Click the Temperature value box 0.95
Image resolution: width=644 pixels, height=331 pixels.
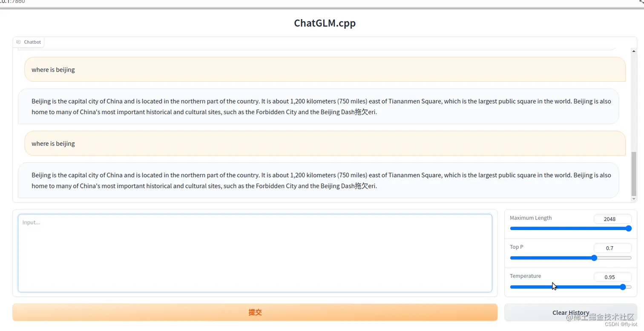[612, 277]
